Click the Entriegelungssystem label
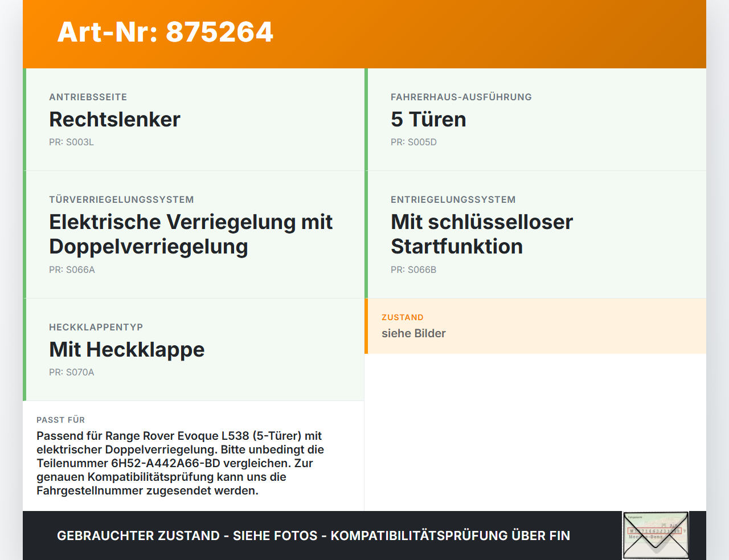 tap(453, 199)
